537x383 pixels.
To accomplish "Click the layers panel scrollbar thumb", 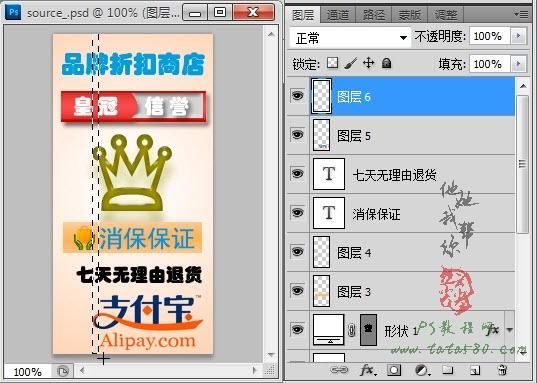I will (522, 164).
